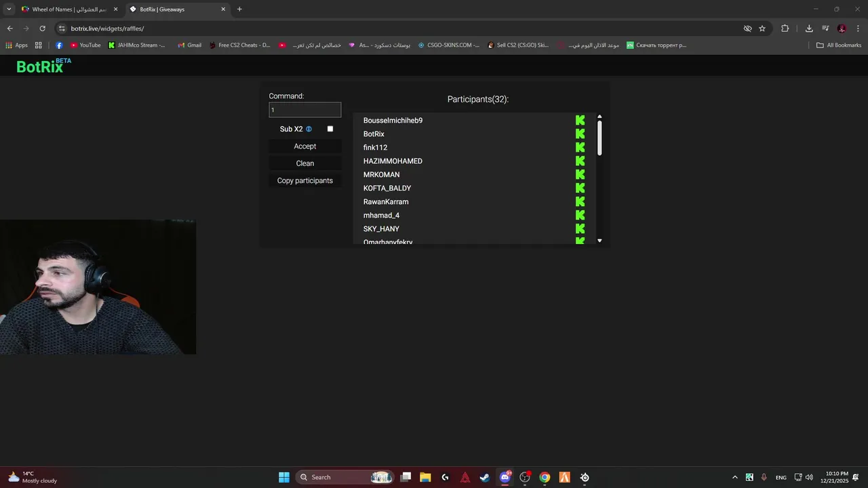Close the Wheel of Names tab
This screenshot has height=488, width=868.
click(115, 9)
